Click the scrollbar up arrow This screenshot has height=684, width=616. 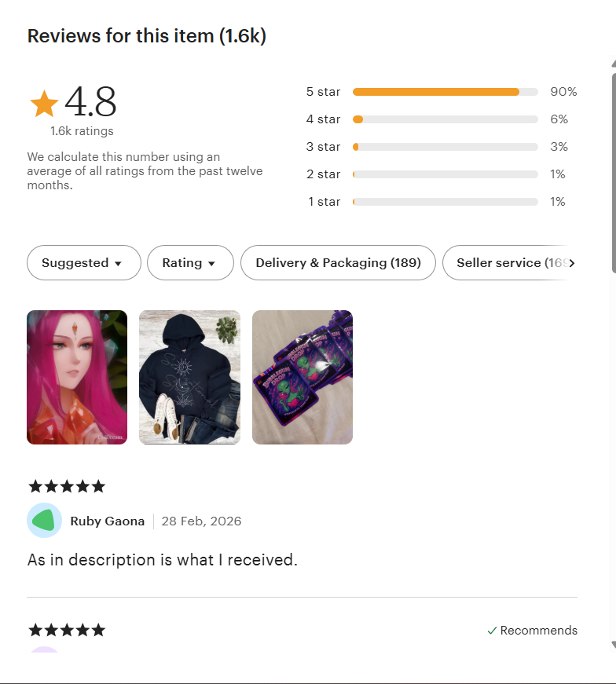tap(614, 64)
